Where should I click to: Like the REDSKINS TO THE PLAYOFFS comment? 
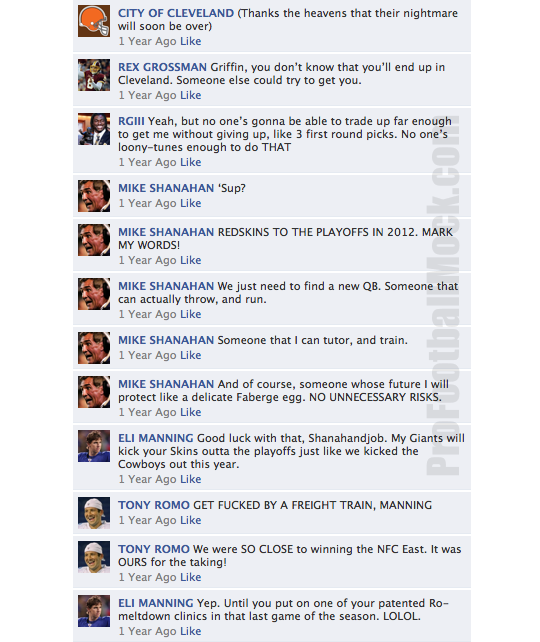click(x=190, y=260)
